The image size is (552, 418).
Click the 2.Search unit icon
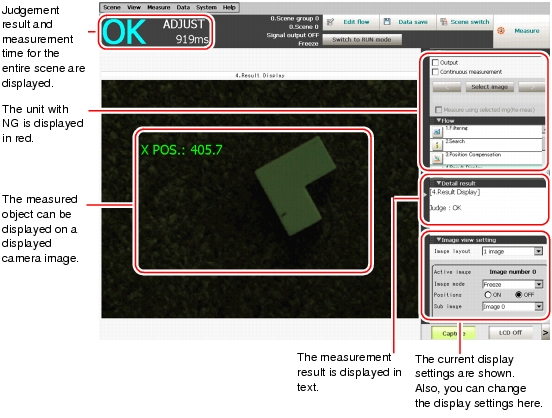point(437,145)
